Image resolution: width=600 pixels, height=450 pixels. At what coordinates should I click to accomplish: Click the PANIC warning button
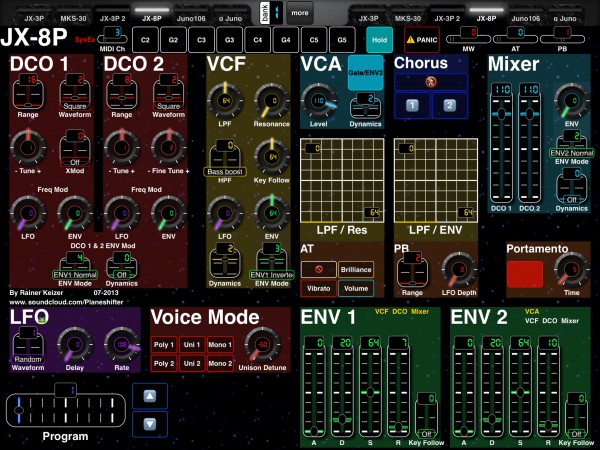pos(421,40)
